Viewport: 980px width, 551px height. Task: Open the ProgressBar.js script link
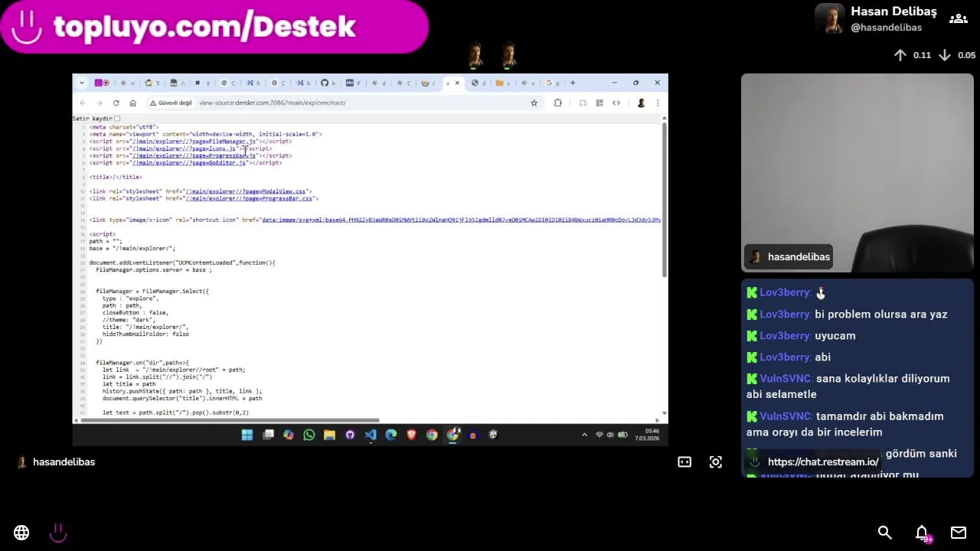pos(195,155)
